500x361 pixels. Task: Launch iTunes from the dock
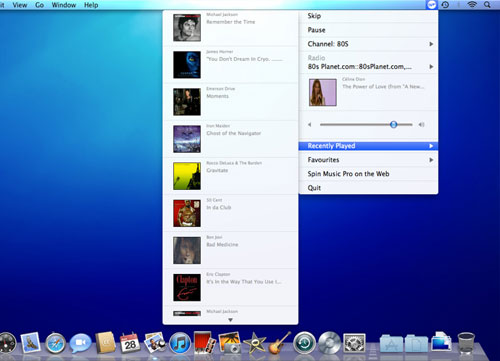180,343
